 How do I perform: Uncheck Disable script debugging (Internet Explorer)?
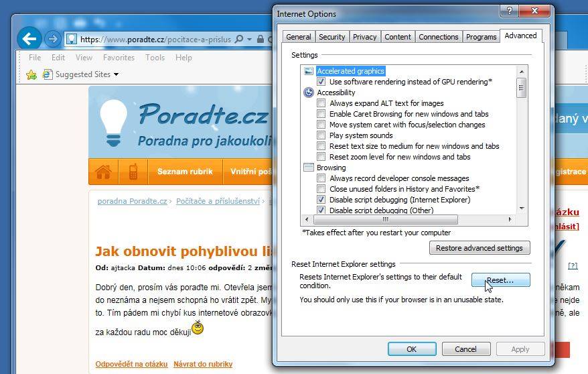[321, 199]
